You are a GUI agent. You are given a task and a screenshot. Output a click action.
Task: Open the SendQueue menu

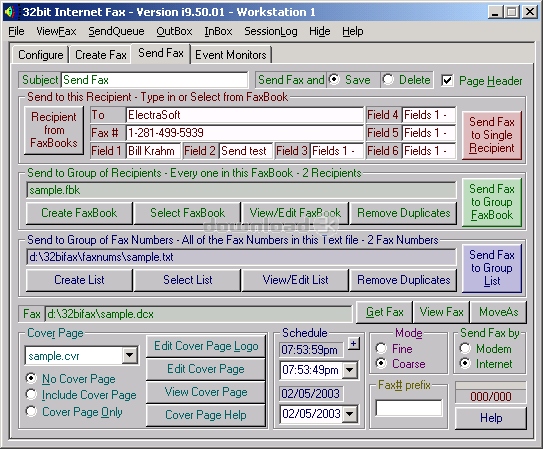116,32
